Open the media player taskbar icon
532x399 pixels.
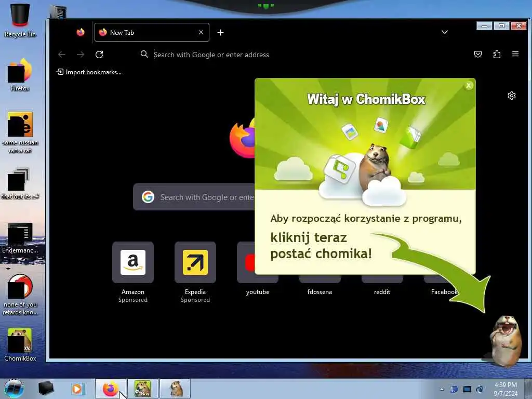pos(77,389)
